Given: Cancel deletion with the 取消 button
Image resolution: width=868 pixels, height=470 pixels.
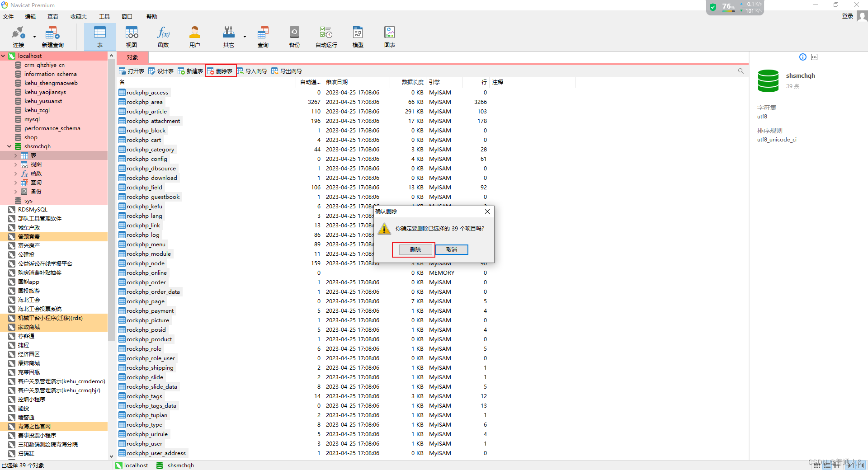Looking at the screenshot, I should coord(452,249).
